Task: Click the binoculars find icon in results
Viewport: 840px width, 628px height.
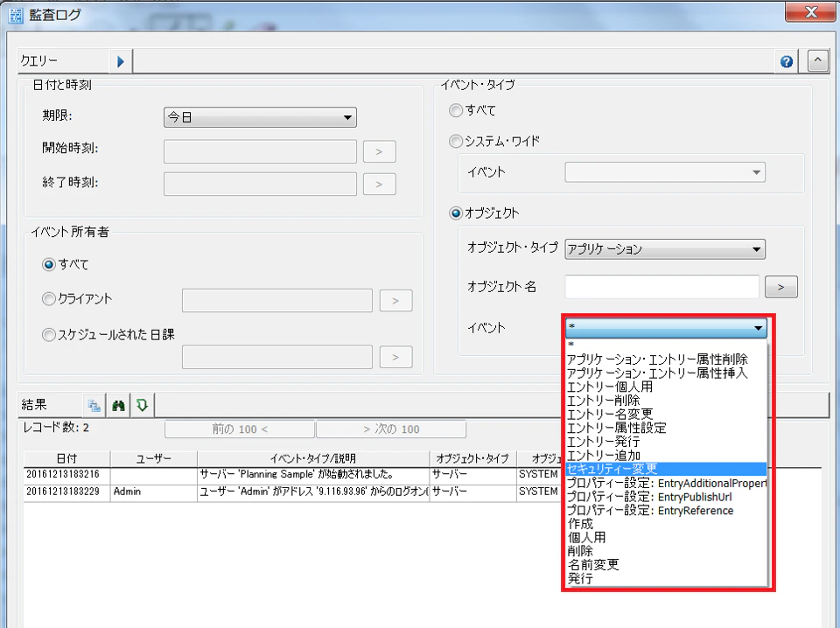Action: 118,406
